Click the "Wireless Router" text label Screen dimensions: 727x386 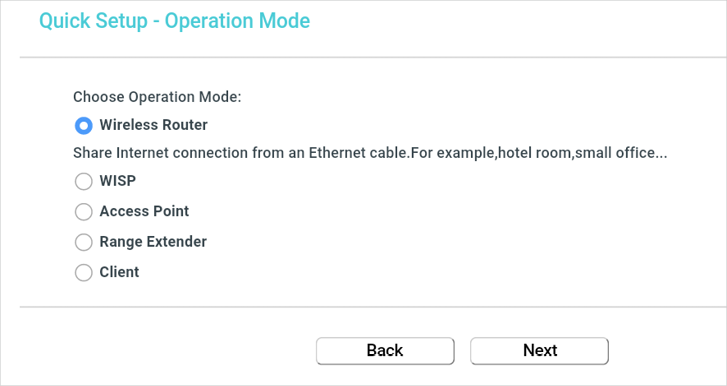tap(153, 125)
